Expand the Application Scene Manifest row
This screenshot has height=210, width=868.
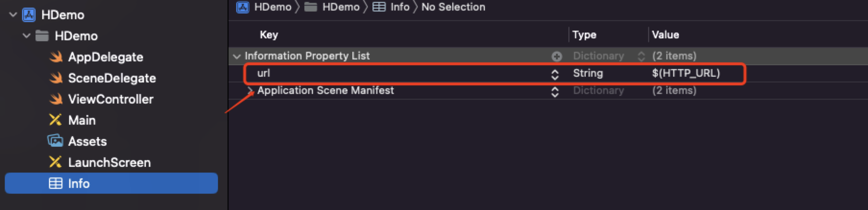click(250, 90)
